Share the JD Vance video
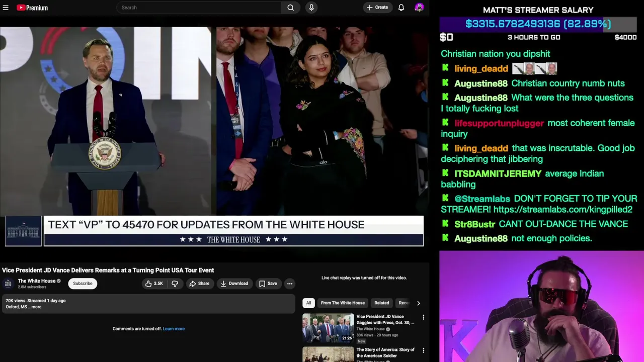 (x=199, y=284)
